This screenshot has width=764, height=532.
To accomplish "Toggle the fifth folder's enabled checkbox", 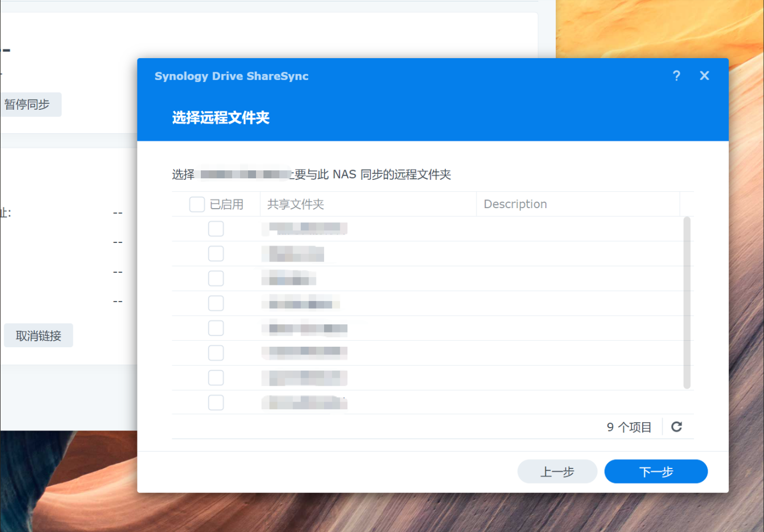I will point(216,328).
